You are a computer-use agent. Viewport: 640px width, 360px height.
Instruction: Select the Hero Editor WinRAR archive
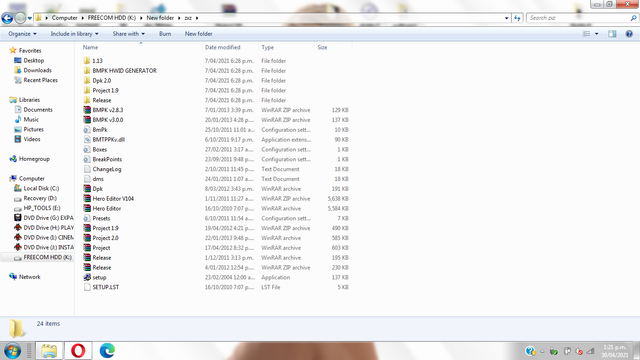(107, 208)
